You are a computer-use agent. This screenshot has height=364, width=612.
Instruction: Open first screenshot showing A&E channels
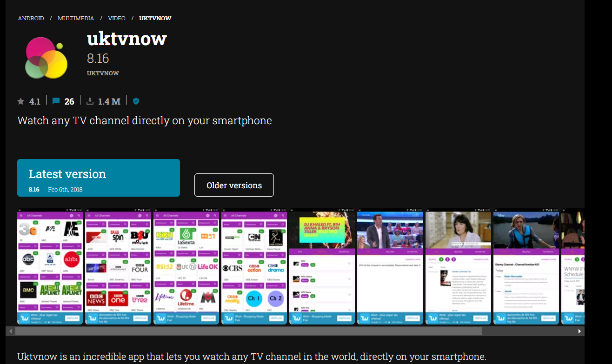(x=50, y=266)
